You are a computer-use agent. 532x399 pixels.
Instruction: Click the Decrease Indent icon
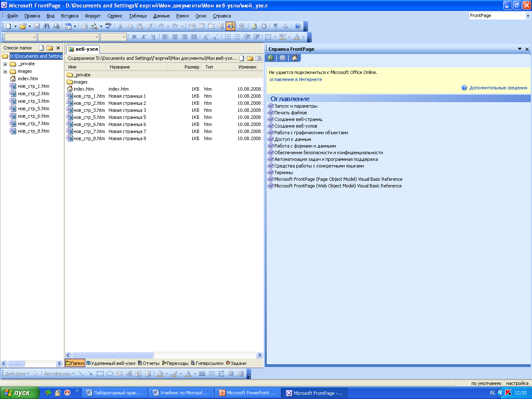tap(247, 37)
